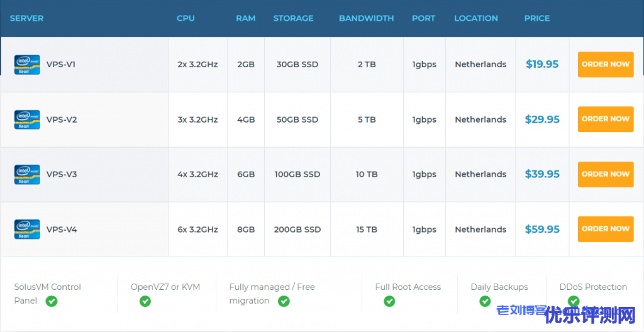Viewport: 644px width, 332px height.
Task: Click green checkmark under Full Root Access
Action: 389,301
